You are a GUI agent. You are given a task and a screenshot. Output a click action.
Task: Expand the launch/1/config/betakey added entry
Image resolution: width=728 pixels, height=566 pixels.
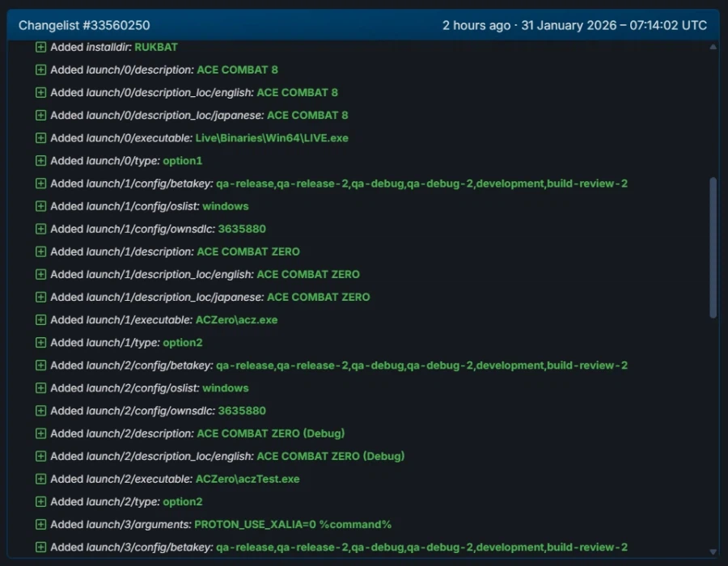tap(40, 184)
